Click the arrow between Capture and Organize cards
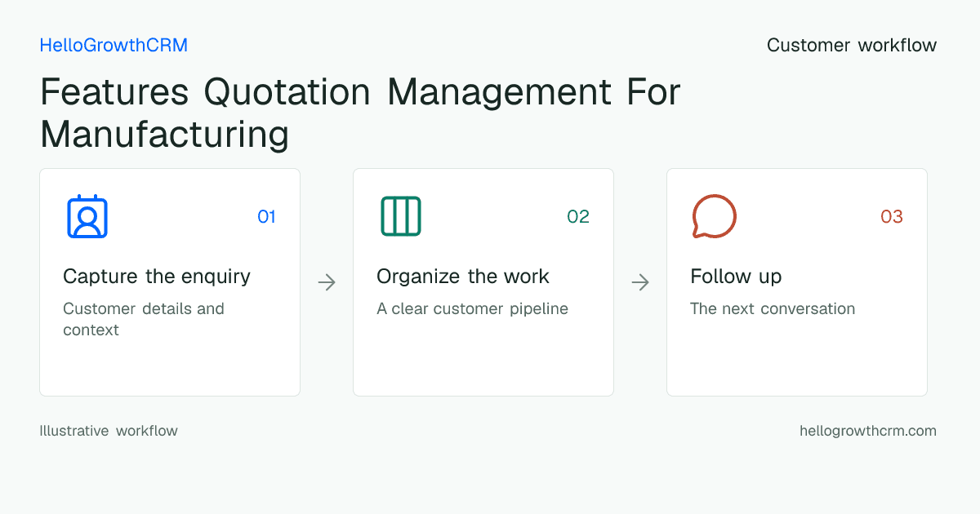The width and height of the screenshot is (980, 514). (x=327, y=282)
